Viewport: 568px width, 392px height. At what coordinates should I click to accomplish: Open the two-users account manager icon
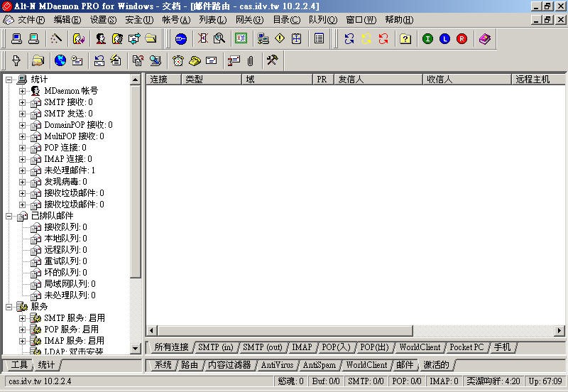pyautogui.click(x=117, y=38)
